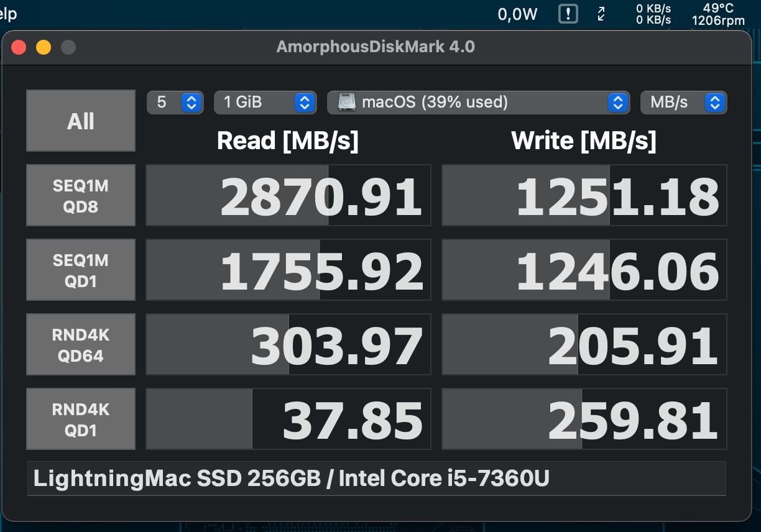761x532 pixels.
Task: Choose a different disk than macOS
Action: (478, 103)
